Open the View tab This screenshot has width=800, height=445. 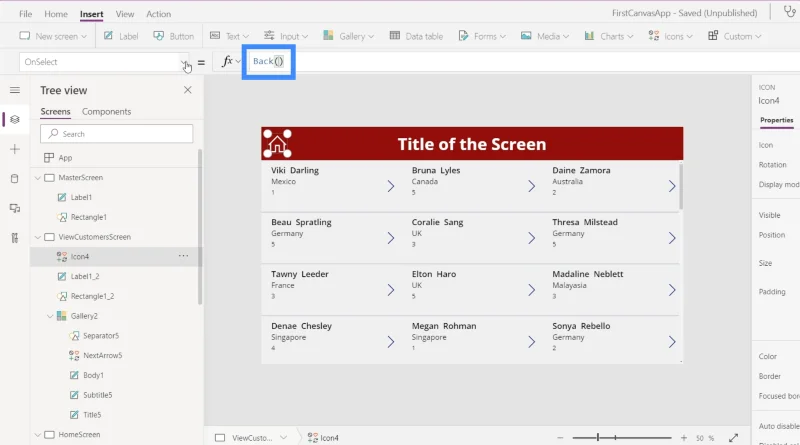[124, 14]
